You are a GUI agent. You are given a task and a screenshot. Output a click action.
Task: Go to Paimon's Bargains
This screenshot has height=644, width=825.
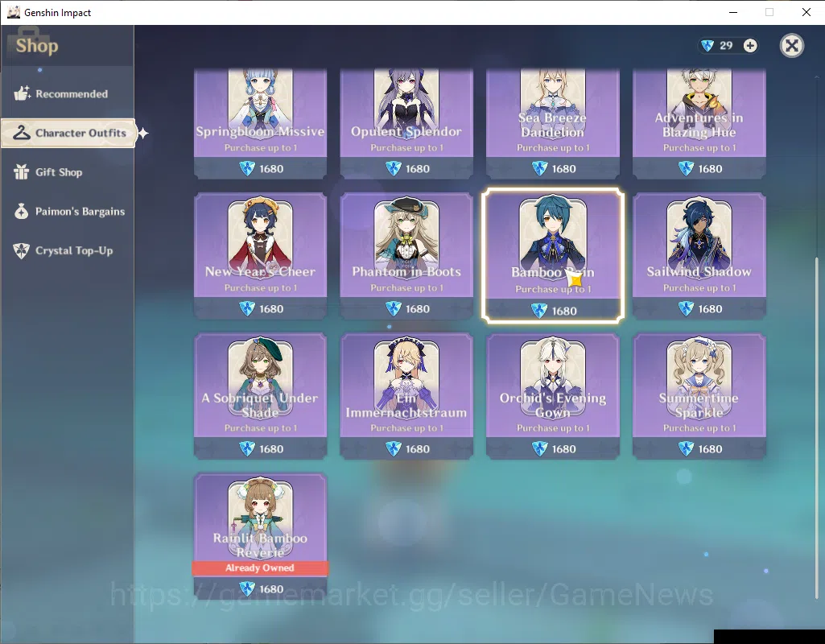coord(68,212)
